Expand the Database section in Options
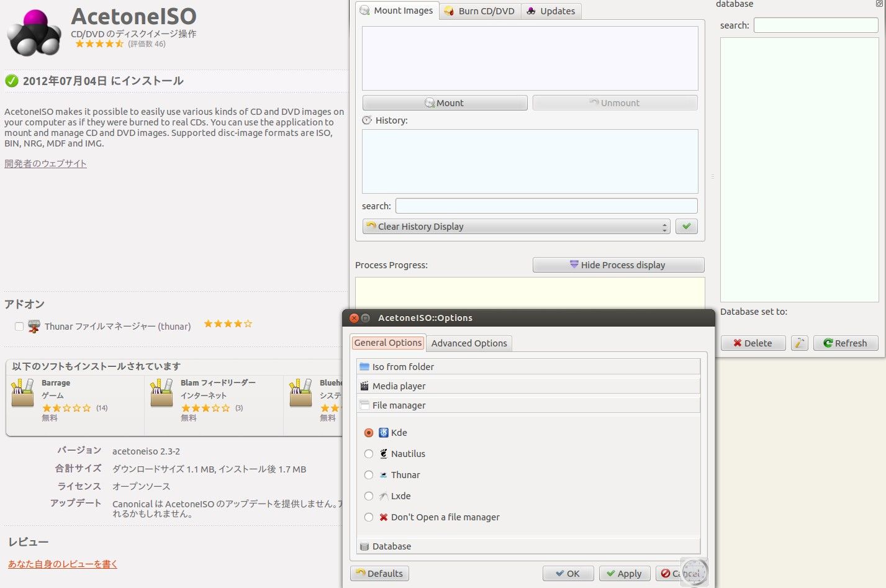Viewport: 886px width, 588px height. click(x=528, y=546)
